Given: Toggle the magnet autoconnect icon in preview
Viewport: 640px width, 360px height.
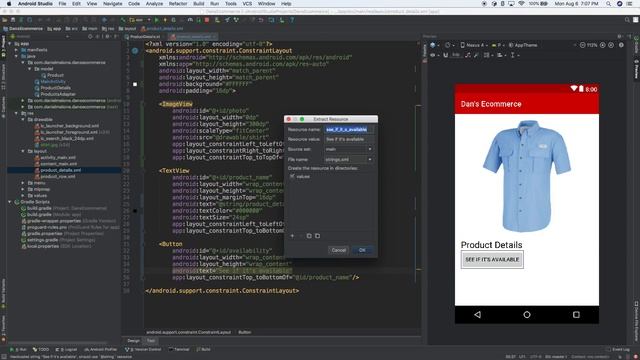Looking at the screenshot, I should pyautogui.click(x=445, y=55).
